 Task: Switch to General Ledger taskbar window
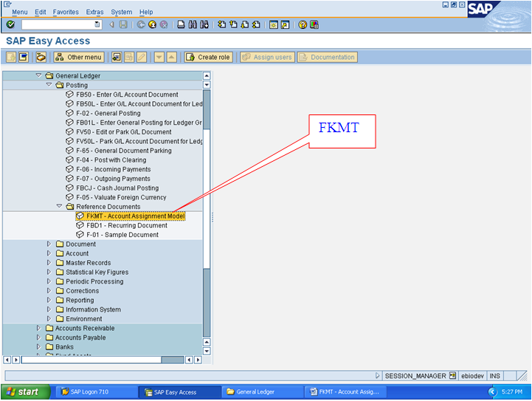click(261, 392)
